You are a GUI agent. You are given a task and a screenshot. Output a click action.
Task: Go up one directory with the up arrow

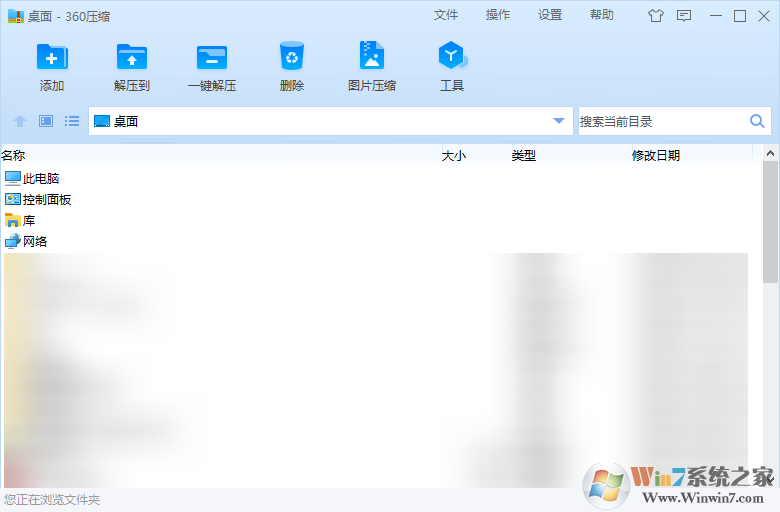(x=20, y=121)
